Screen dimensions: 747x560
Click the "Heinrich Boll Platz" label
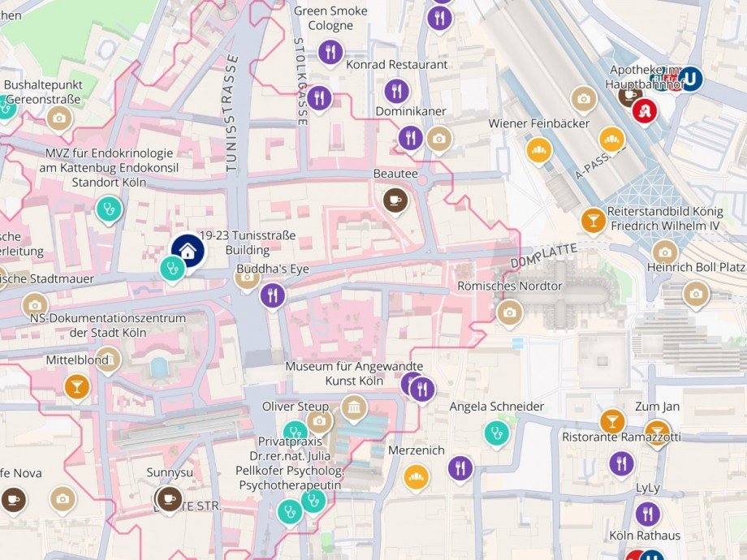coord(696,267)
